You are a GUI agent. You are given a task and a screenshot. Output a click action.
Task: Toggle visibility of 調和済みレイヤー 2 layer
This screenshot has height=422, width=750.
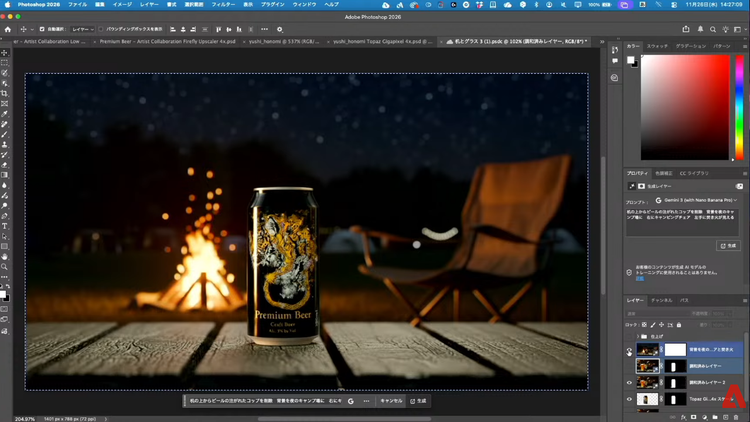(629, 383)
